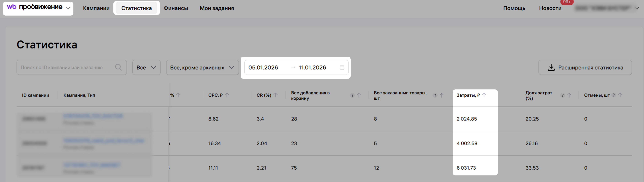This screenshot has width=644, height=182.
Task: Sort by CPC column arrow
Action: (227, 95)
